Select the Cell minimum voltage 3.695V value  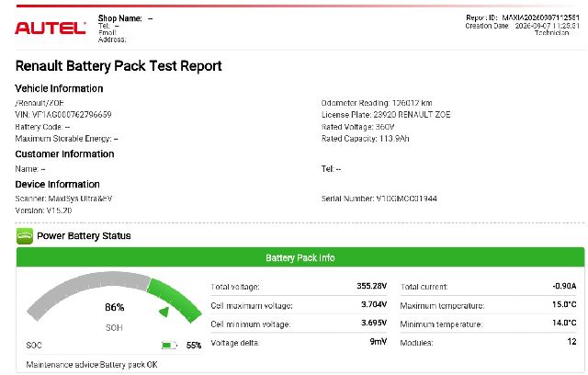coord(374,323)
